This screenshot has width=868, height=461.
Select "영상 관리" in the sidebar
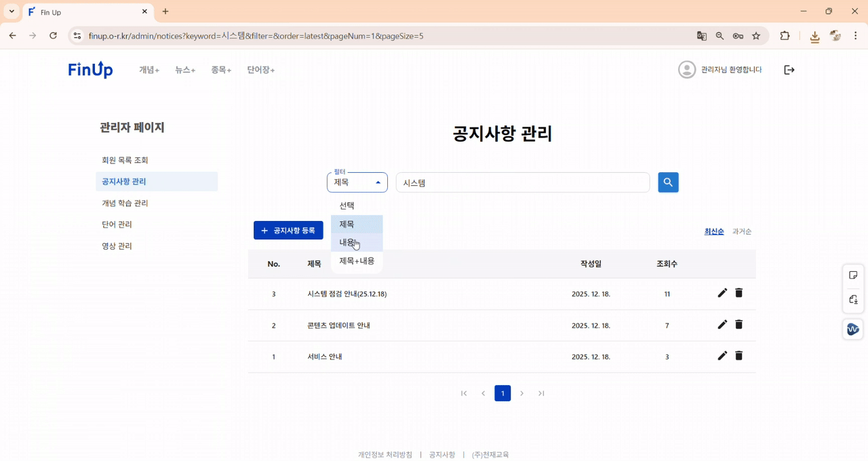pyautogui.click(x=117, y=245)
